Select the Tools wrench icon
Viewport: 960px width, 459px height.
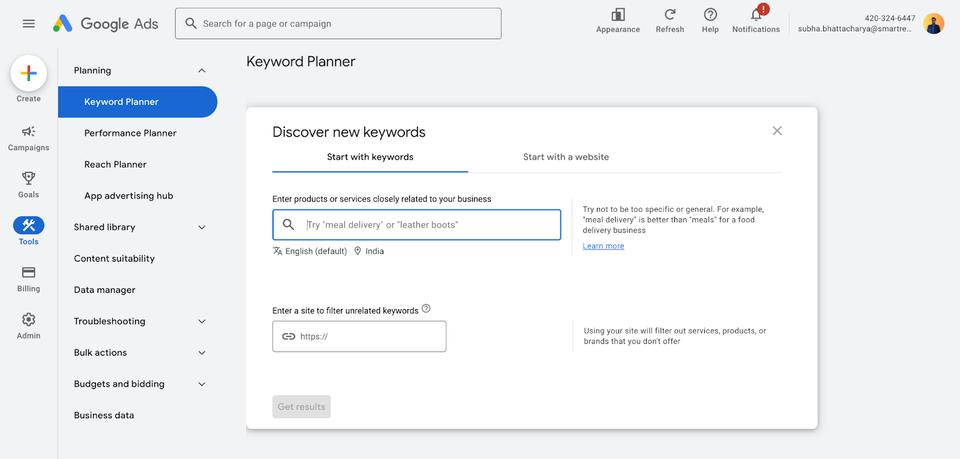tap(29, 225)
